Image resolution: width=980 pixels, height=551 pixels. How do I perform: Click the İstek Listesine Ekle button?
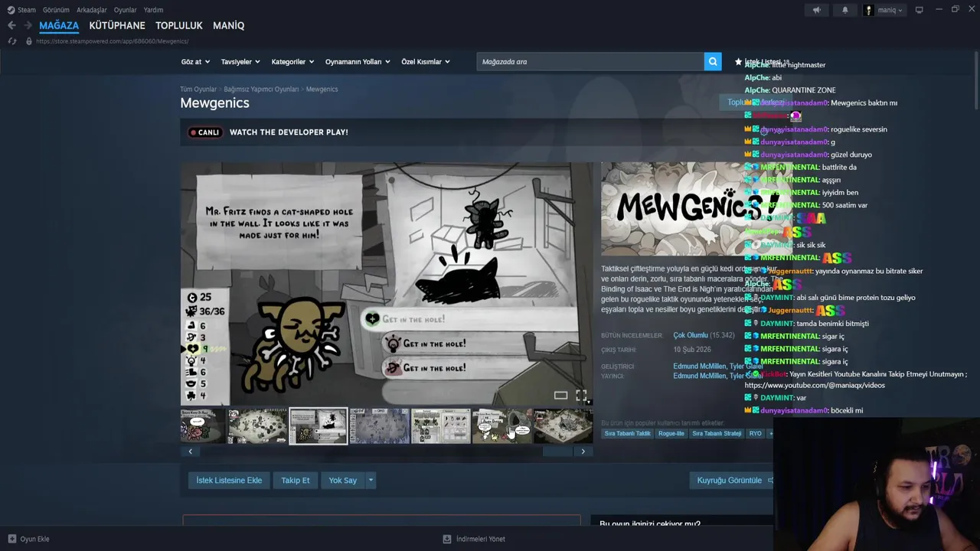click(x=229, y=481)
